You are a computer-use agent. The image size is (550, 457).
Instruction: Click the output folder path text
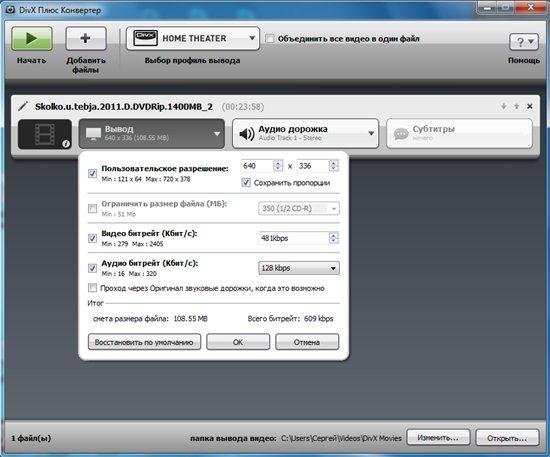click(341, 438)
